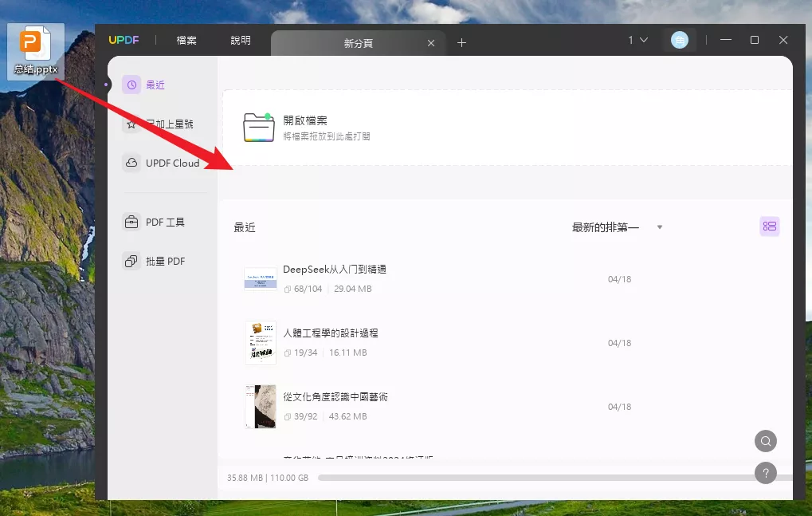Viewport: 812px width, 516px height.
Task: Open 批量 PDF section
Action: [x=165, y=262]
